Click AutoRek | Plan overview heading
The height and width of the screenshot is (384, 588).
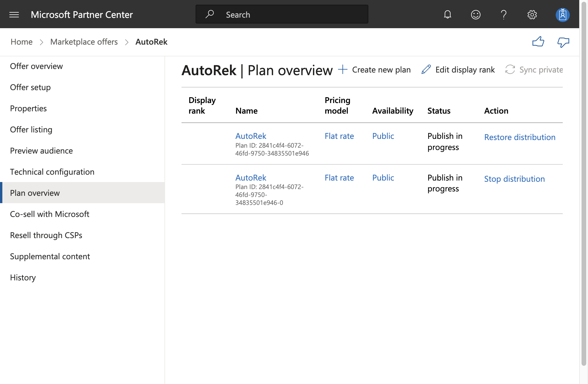click(257, 70)
